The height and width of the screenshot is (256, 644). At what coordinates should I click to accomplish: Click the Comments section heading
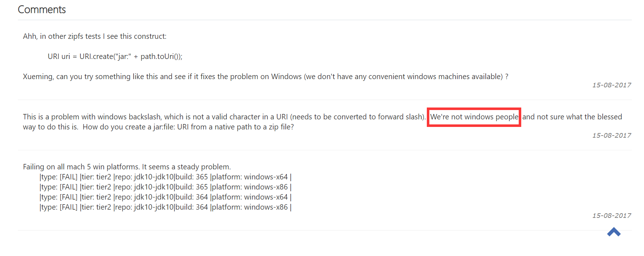tap(41, 9)
